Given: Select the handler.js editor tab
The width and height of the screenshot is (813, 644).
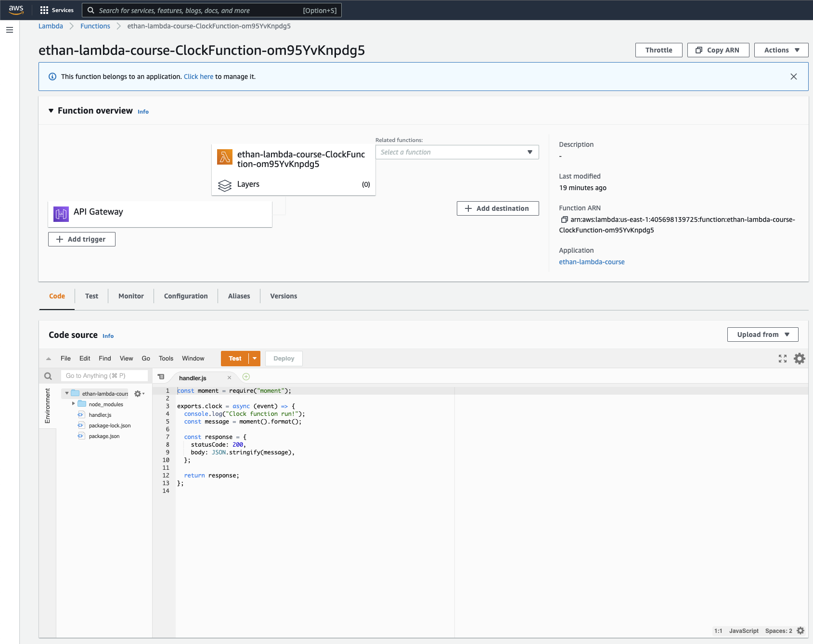Looking at the screenshot, I should (x=193, y=378).
